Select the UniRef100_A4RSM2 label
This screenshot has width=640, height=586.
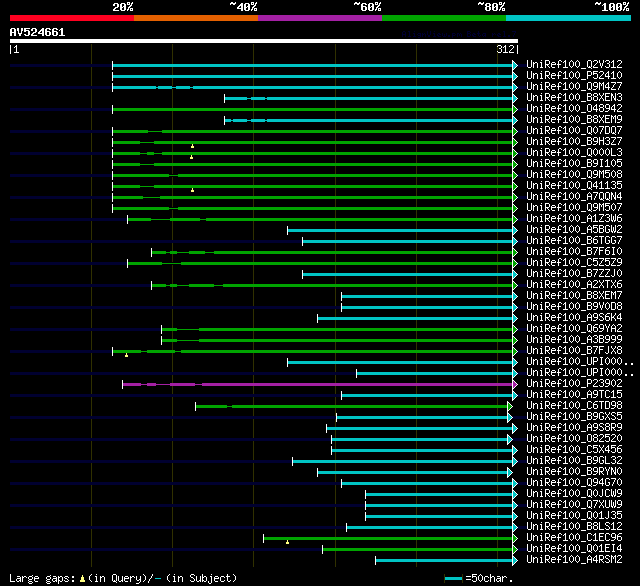[574, 560]
